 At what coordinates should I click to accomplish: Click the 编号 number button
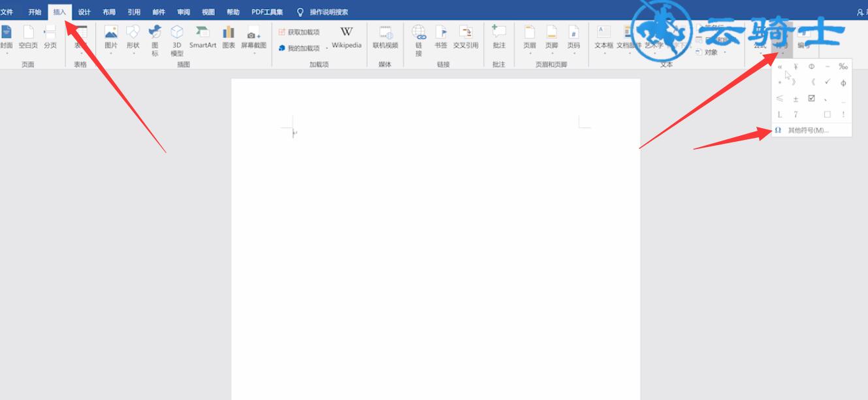tap(803, 39)
